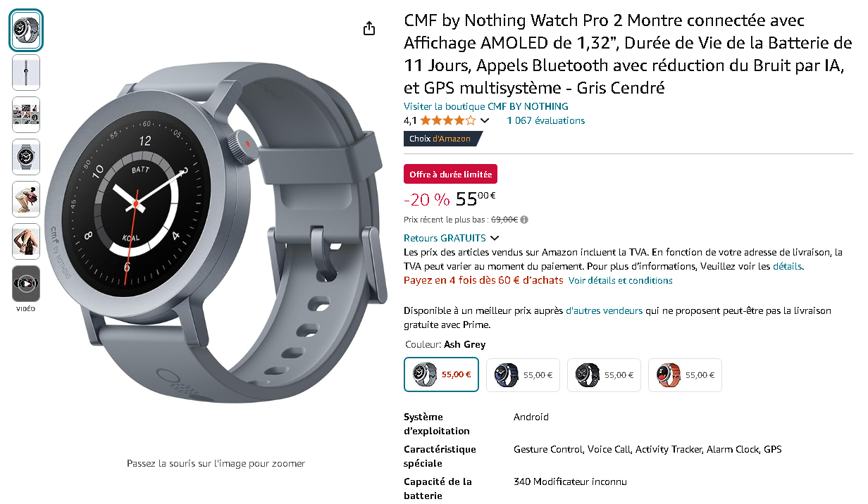Open the d'autres vendeurs link
The width and height of the screenshot is (868, 504).
[604, 310]
